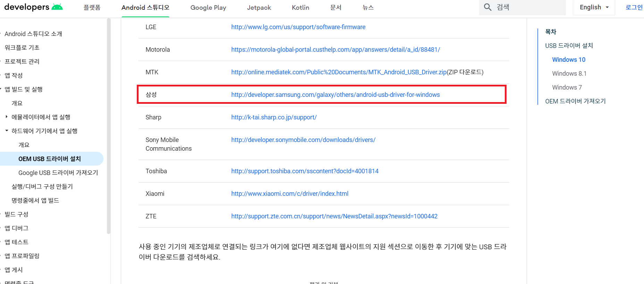Select OEM USB 드라이버 설치 sidebar item
The height and width of the screenshot is (284, 644).
[50, 159]
